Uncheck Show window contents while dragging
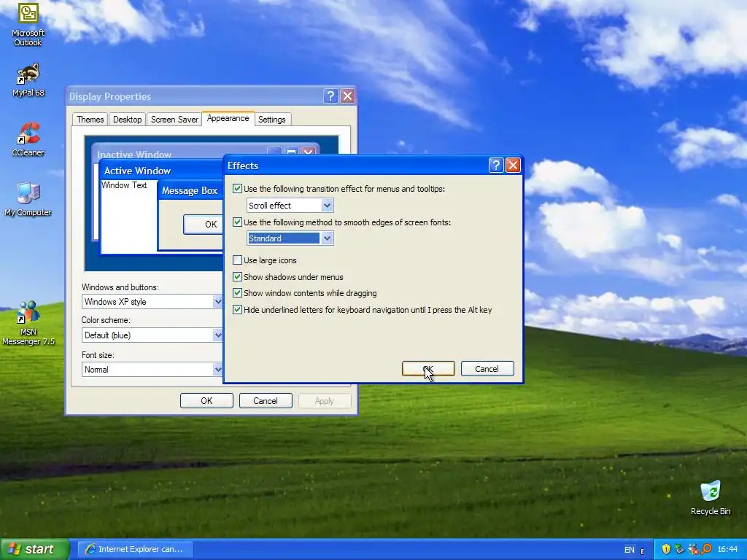747x560 pixels. coord(237,293)
